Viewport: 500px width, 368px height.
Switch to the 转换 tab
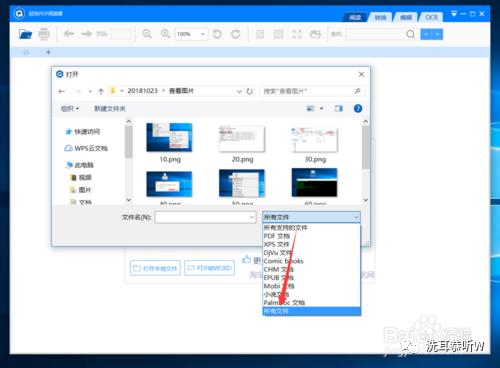(380, 17)
